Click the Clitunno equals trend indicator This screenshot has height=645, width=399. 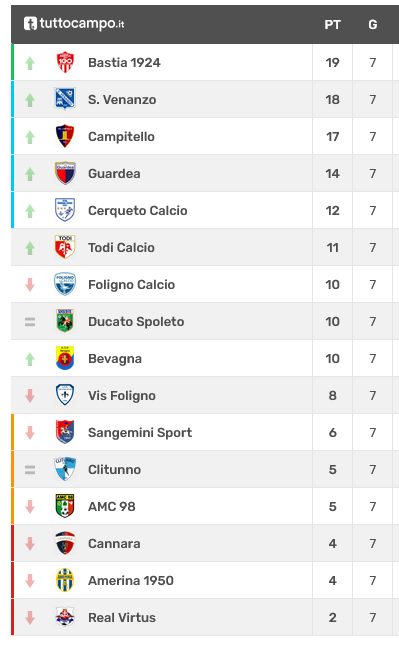tap(30, 469)
